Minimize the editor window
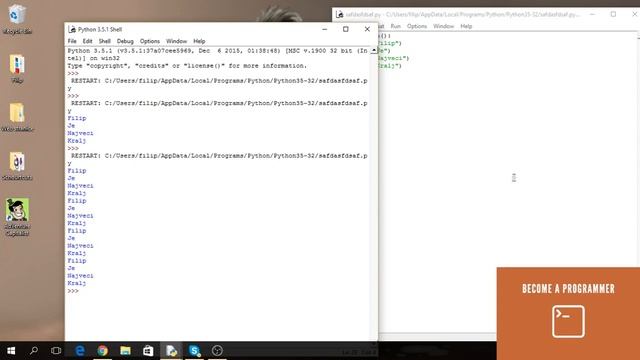640x360 pixels. [592, 14]
